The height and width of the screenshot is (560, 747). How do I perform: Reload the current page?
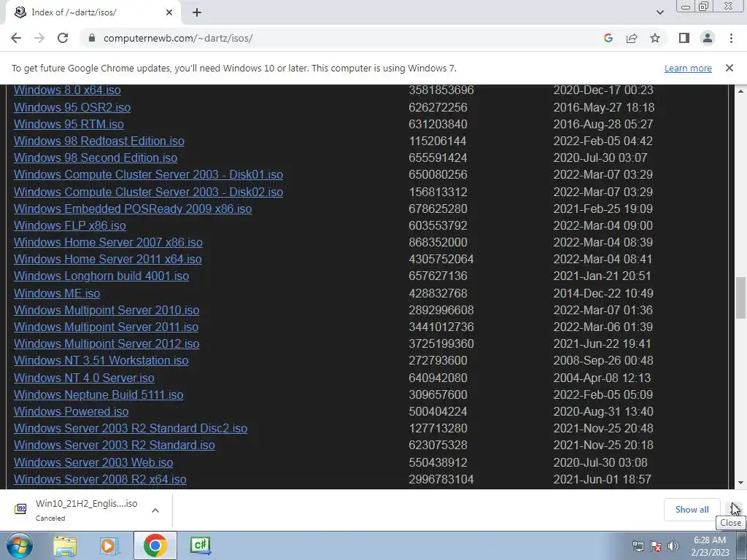pyautogui.click(x=63, y=38)
